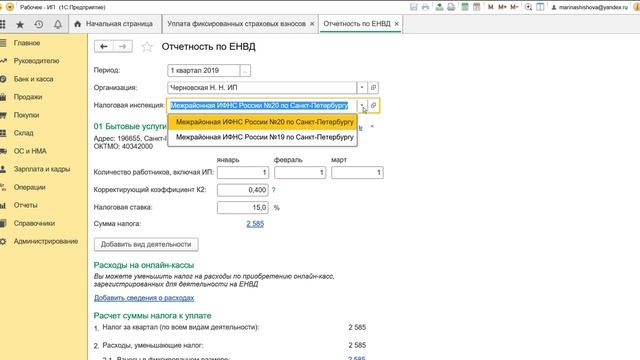The height and width of the screenshot is (360, 640).
Task: Go forward with the right arrow button
Action: point(123,47)
